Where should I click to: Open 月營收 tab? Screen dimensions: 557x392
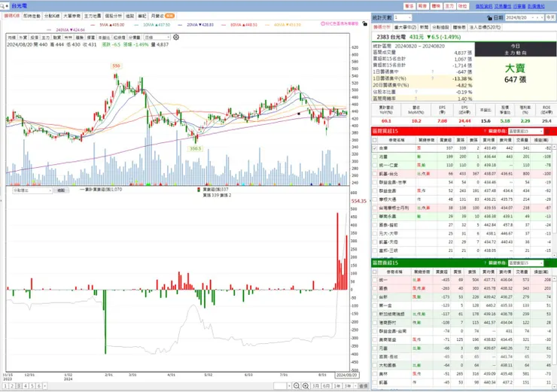point(162,16)
